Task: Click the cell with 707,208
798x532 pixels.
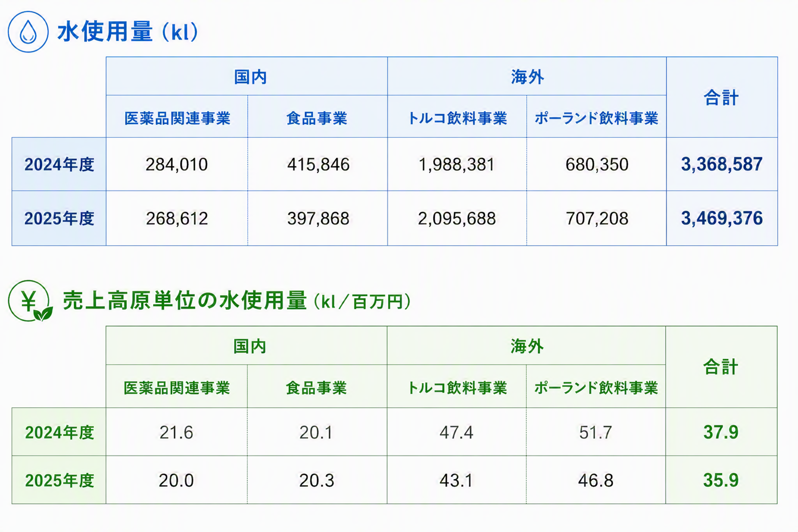Action: tap(596, 218)
